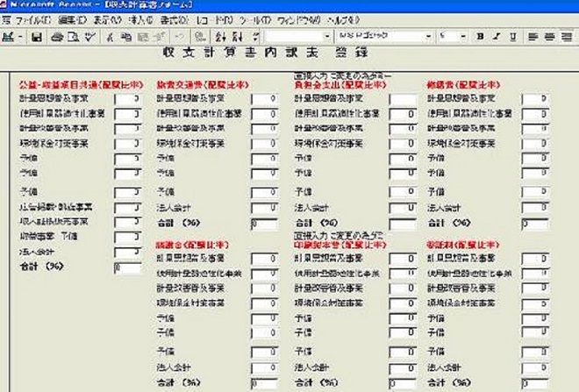Image resolution: width=579 pixels, height=392 pixels.
Task: Sort records descending with the Z-A icon
Action: point(238,37)
